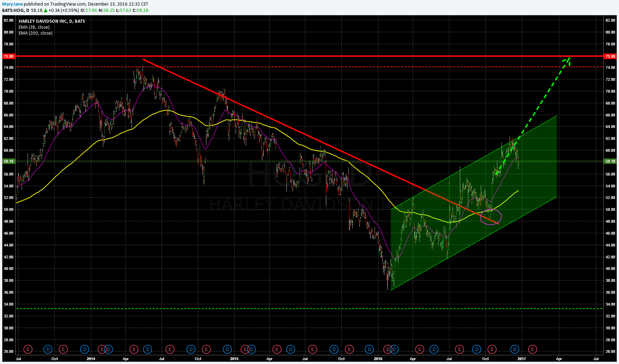This screenshot has width=619, height=364.
Task: Click the D dividend marker just before Oct 2014
Action: point(191,349)
